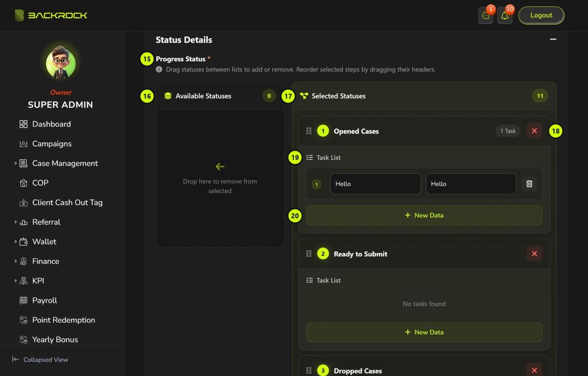The height and width of the screenshot is (376, 588).
Task: Click the second Hello input field
Action: (471, 184)
